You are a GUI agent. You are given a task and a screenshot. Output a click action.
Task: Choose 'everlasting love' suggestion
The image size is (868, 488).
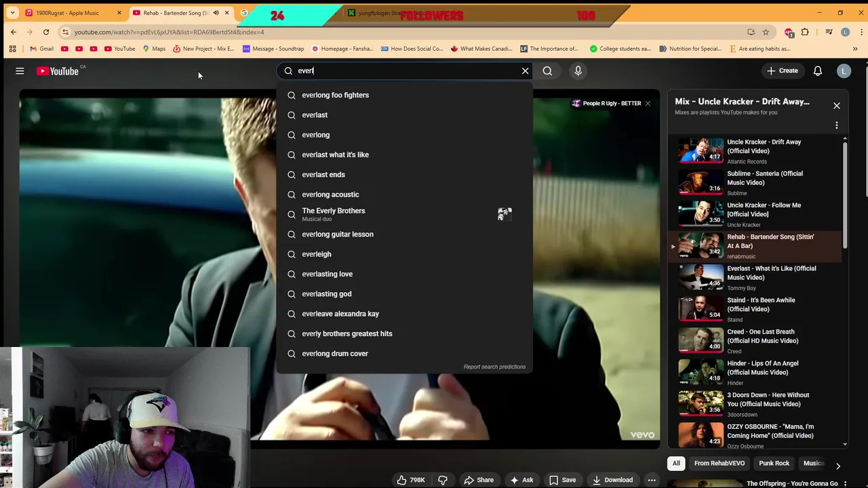pos(404,274)
